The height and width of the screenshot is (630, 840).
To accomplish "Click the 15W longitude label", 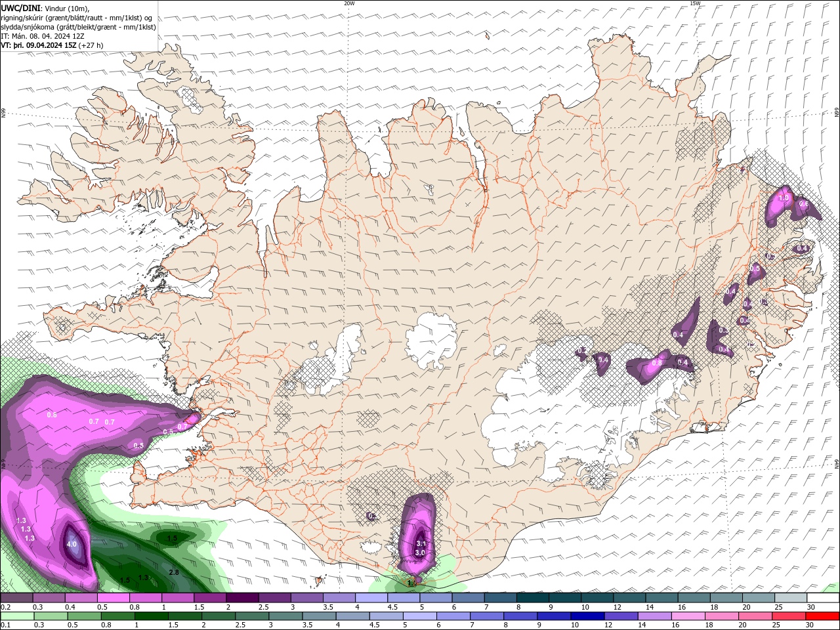I will coord(695,3).
